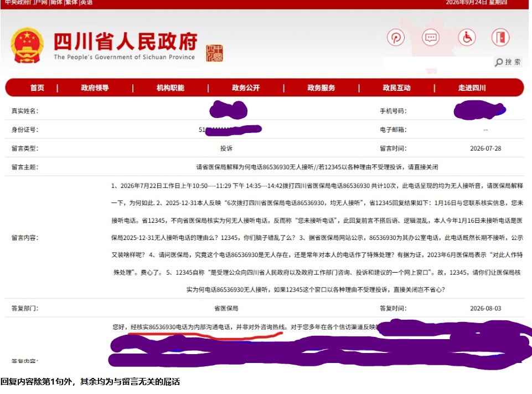Open the 政府领导 menu item
This screenshot has height=394, width=532.
click(x=95, y=88)
